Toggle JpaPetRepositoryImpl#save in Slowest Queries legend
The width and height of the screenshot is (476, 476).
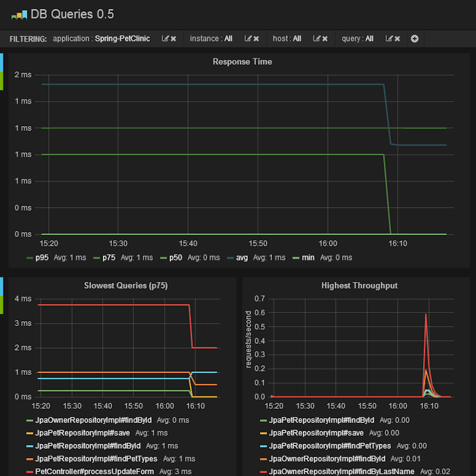point(83,433)
